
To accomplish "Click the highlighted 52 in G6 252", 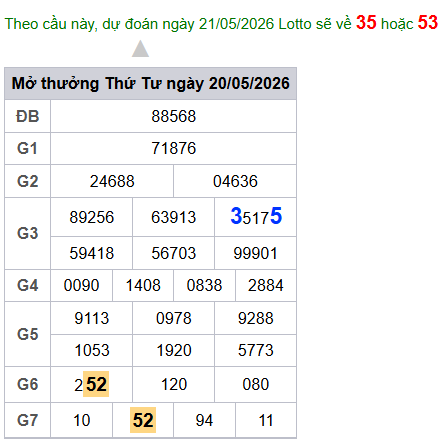I will (x=96, y=384).
